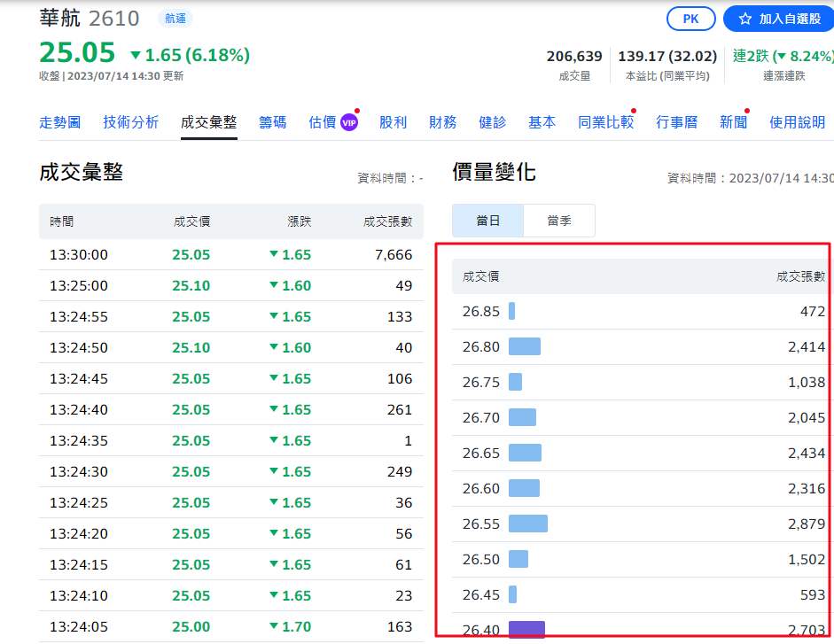Click the 時間 column header
The width and height of the screenshot is (834, 644).
click(x=62, y=221)
